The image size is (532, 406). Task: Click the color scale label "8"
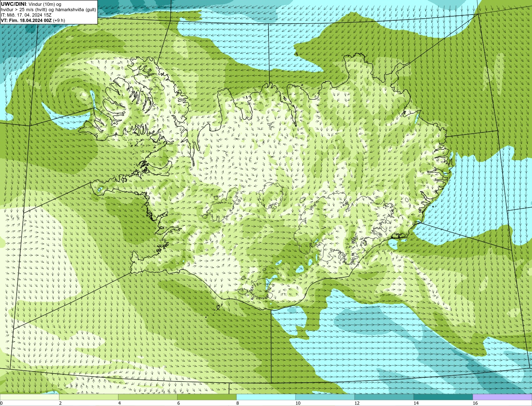coord(237,403)
